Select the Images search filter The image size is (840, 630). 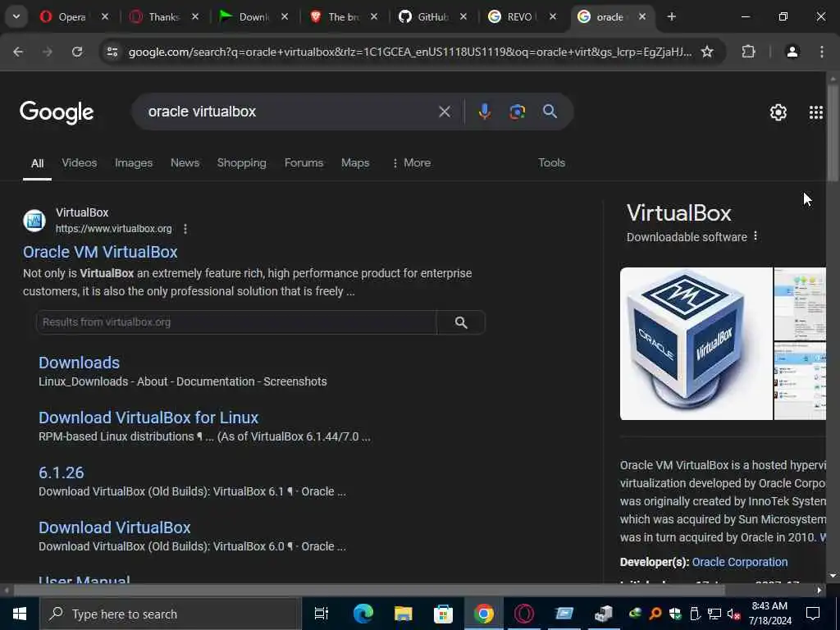click(x=134, y=163)
